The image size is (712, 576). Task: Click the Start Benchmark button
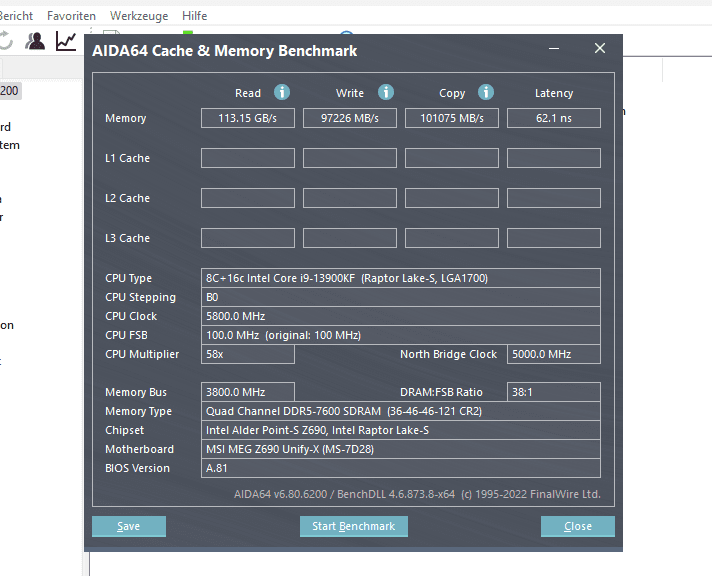pos(354,526)
